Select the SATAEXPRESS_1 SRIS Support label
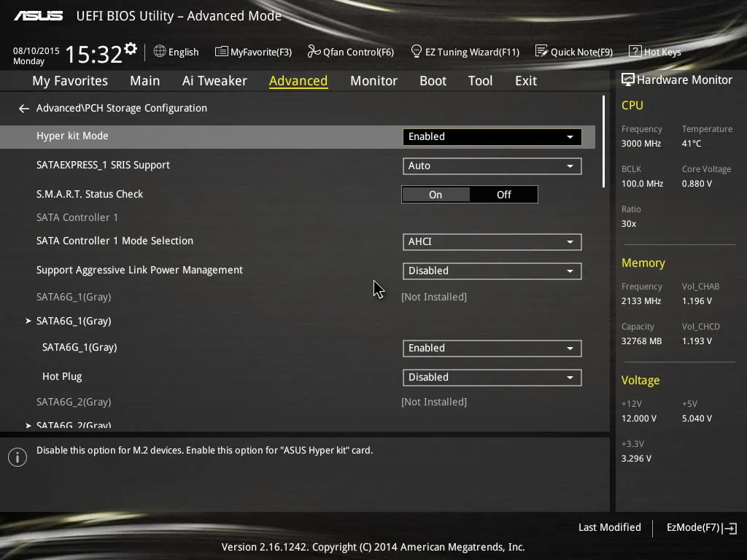747x560 pixels. tap(103, 166)
